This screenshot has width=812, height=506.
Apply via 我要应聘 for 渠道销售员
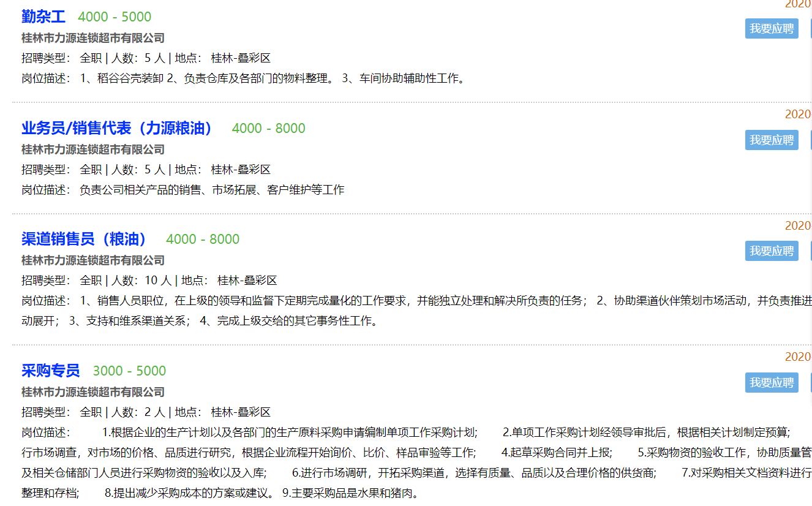(772, 251)
